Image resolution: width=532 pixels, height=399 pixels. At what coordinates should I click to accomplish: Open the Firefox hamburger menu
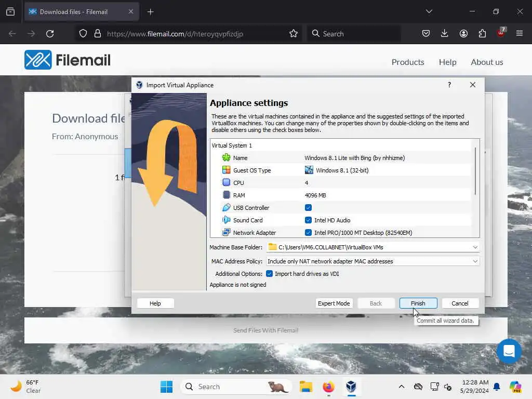pyautogui.click(x=519, y=33)
